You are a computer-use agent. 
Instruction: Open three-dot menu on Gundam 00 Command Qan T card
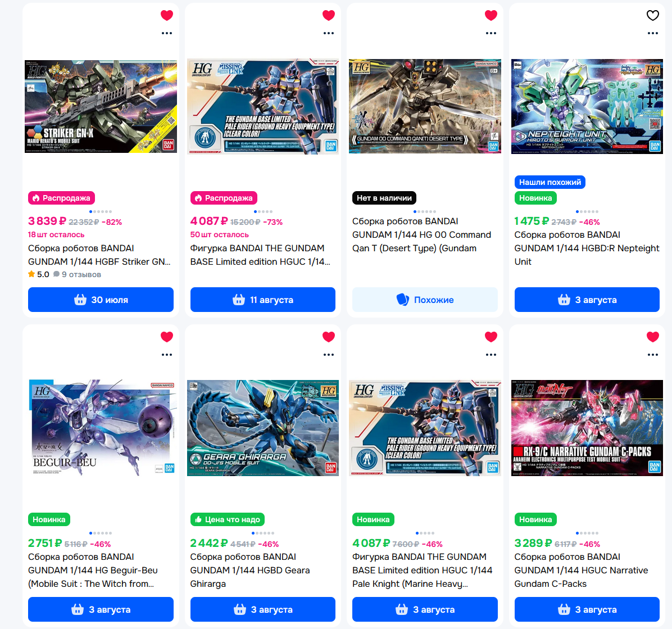(x=491, y=33)
